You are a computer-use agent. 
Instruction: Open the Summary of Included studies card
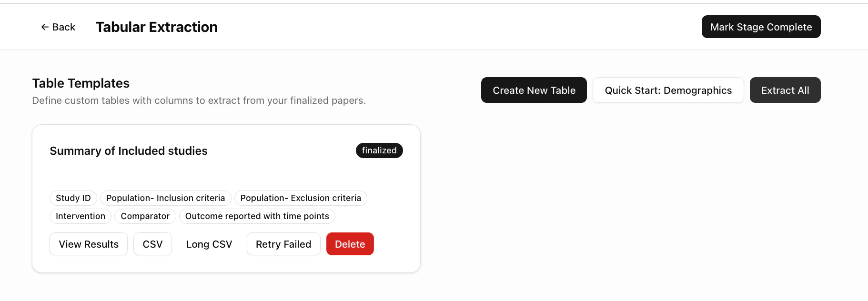[128, 150]
